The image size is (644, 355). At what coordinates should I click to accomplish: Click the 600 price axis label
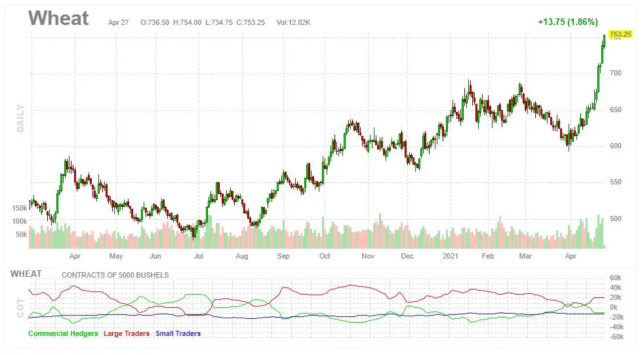pyautogui.click(x=616, y=146)
